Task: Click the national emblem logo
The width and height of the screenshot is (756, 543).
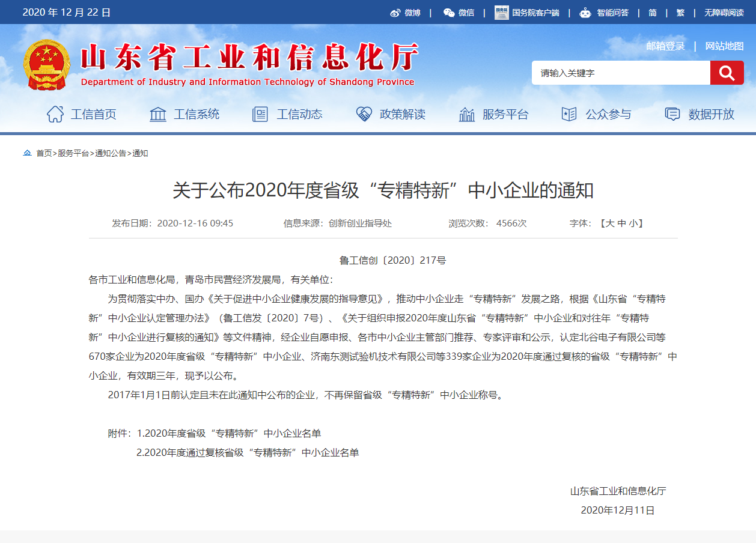Action: 47,65
